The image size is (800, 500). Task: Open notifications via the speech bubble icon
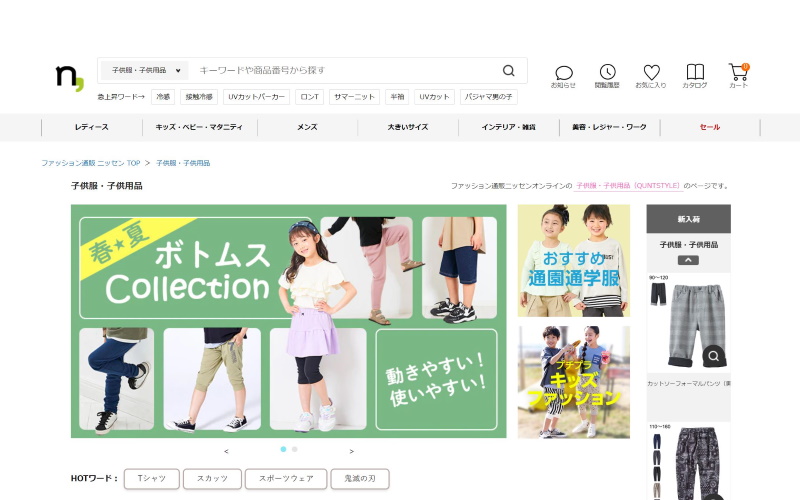click(563, 73)
